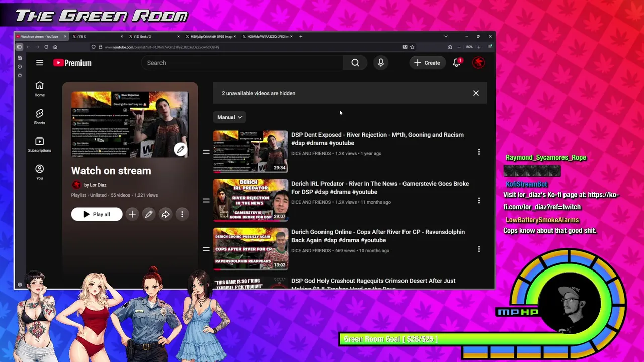Toggle the browser sidebar panel button

tap(19, 47)
